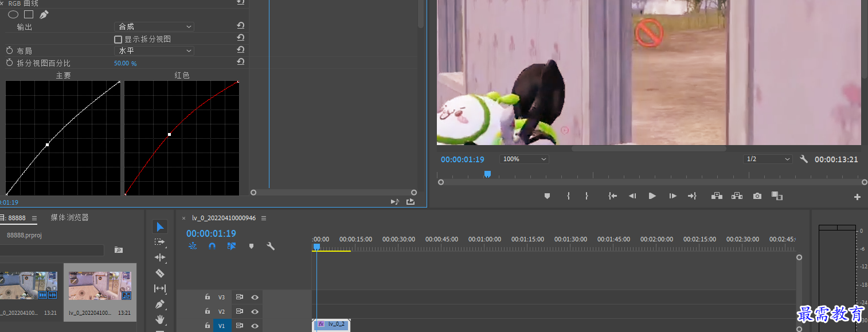Open the 1/2 playback resolution dropdown
The image size is (868, 332).
pyautogui.click(x=768, y=159)
